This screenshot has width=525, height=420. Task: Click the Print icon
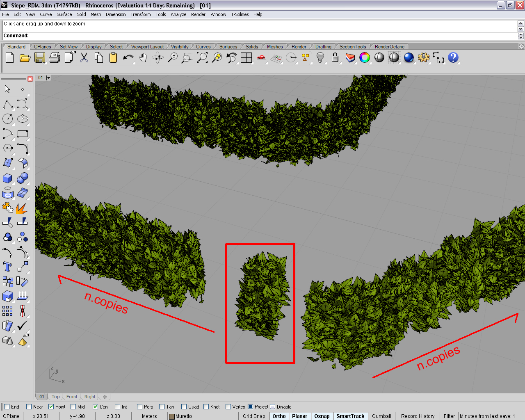coord(55,58)
